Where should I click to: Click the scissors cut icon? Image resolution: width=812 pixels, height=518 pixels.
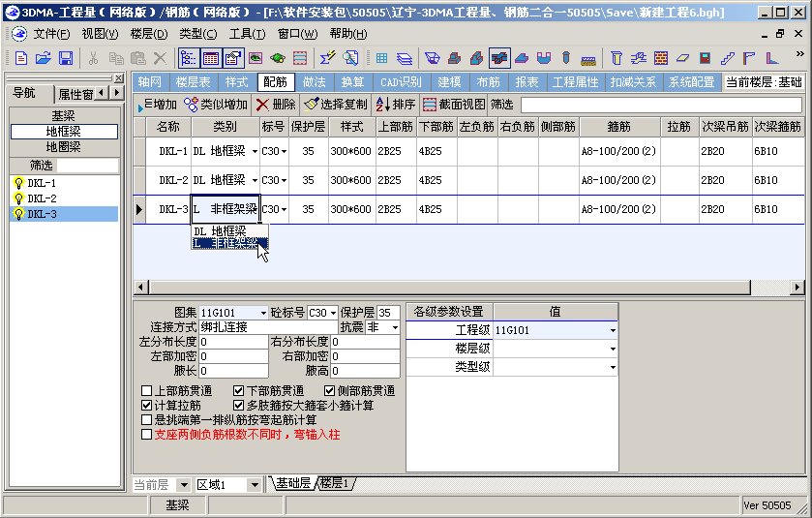pos(93,58)
